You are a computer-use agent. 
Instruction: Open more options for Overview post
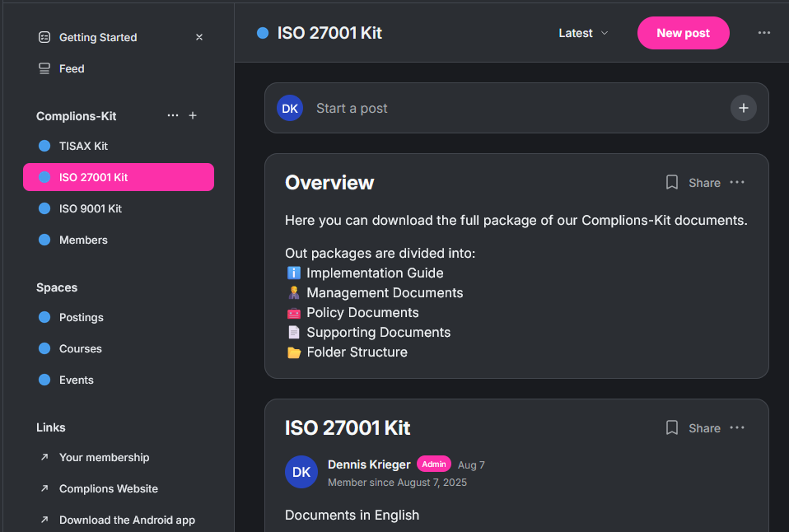click(x=737, y=183)
